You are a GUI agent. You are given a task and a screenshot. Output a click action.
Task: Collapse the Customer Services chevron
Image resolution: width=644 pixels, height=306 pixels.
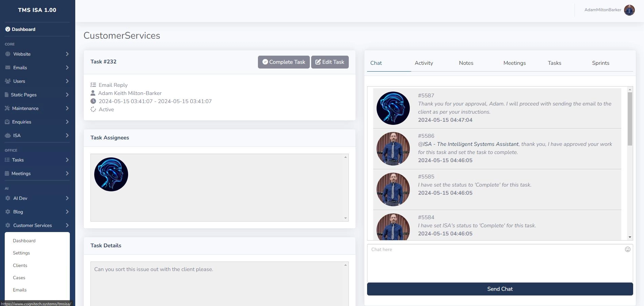coord(67,225)
